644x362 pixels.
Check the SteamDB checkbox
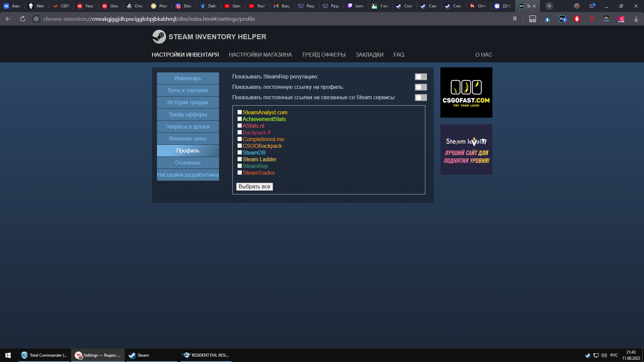[239, 153]
